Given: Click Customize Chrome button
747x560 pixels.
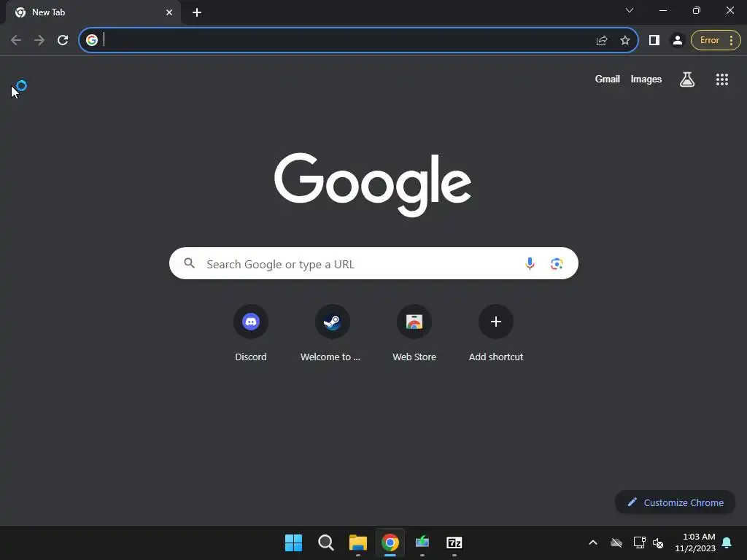Looking at the screenshot, I should pos(675,502).
